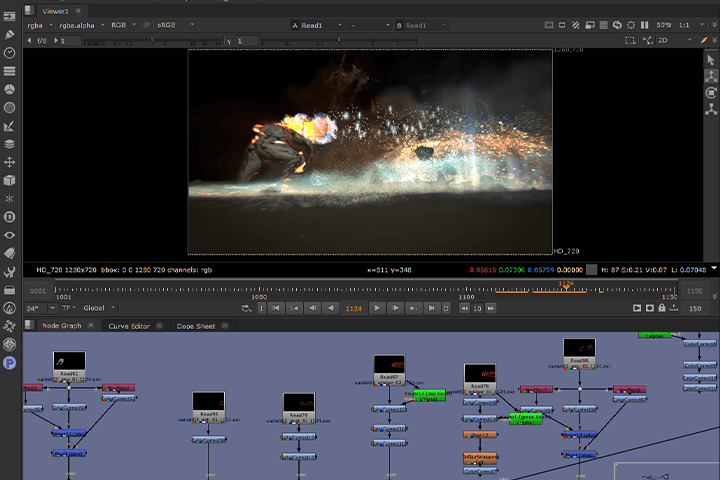Toggle the ROI region icon in viewer

[630, 40]
